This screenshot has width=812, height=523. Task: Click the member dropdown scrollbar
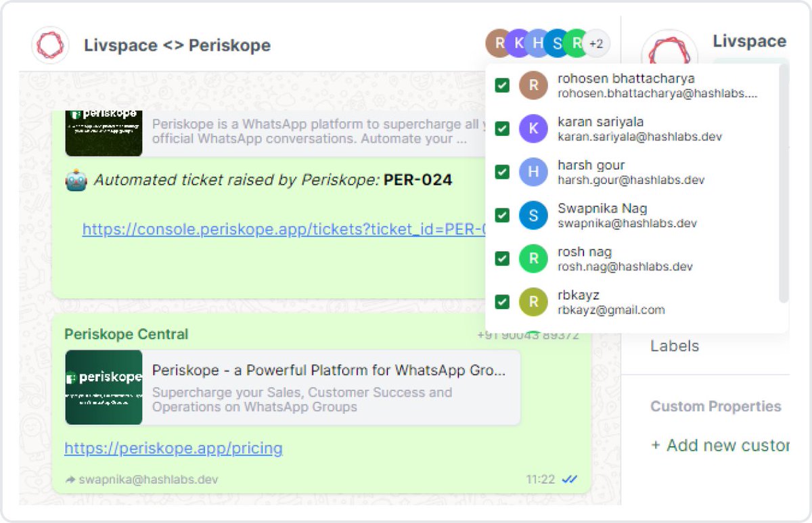[784, 183]
